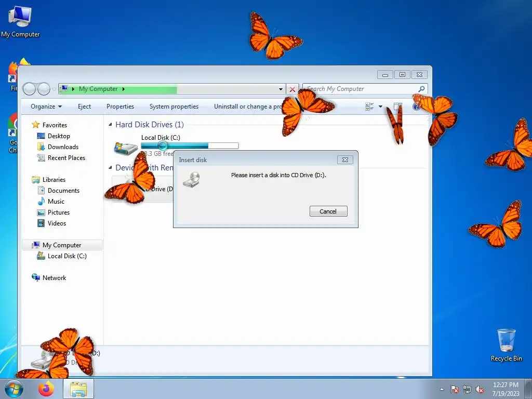532x399 pixels.
Task: Launch Firefox from the taskbar
Action: tap(46, 389)
